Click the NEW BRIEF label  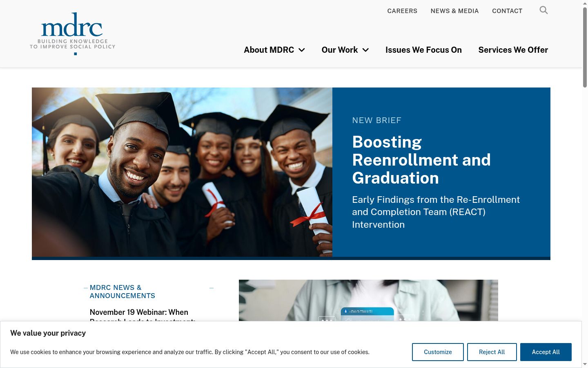[x=376, y=120]
